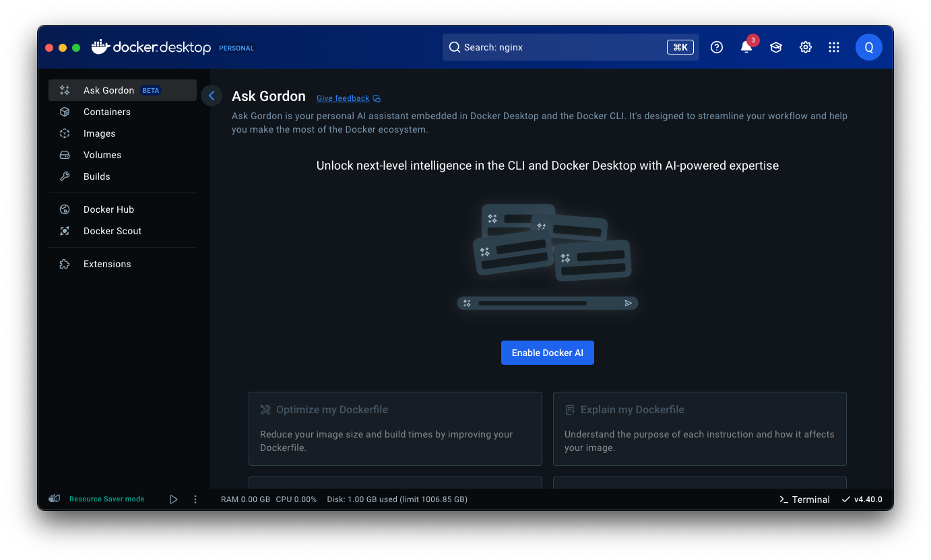Click the search magnifier icon
The image size is (931, 560).
(455, 47)
